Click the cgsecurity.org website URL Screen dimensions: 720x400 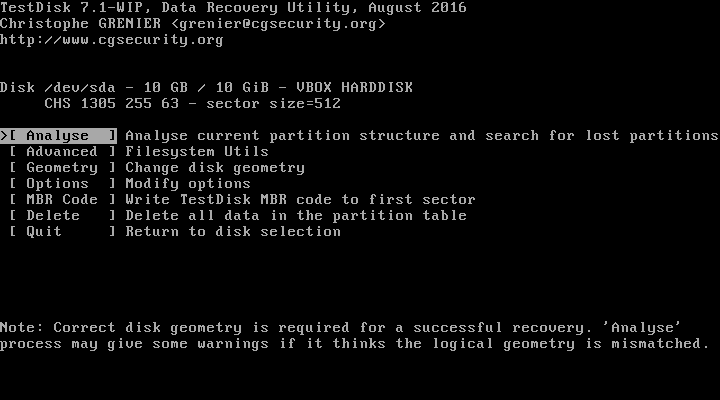click(x=112, y=40)
